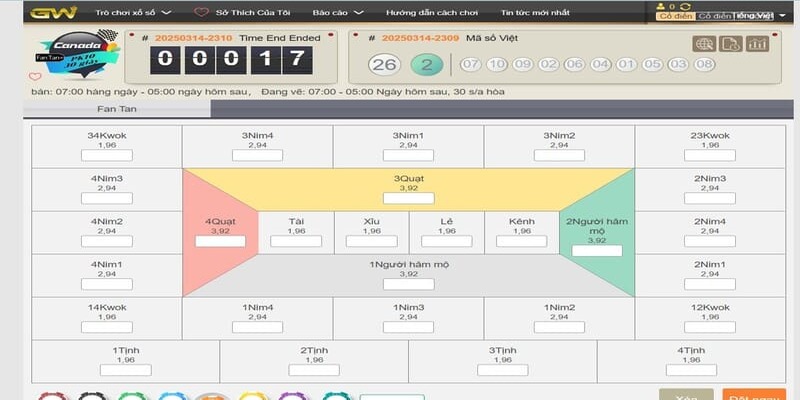Open the language dropdown arrow
Screen dimensions: 800x400
tap(783, 16)
